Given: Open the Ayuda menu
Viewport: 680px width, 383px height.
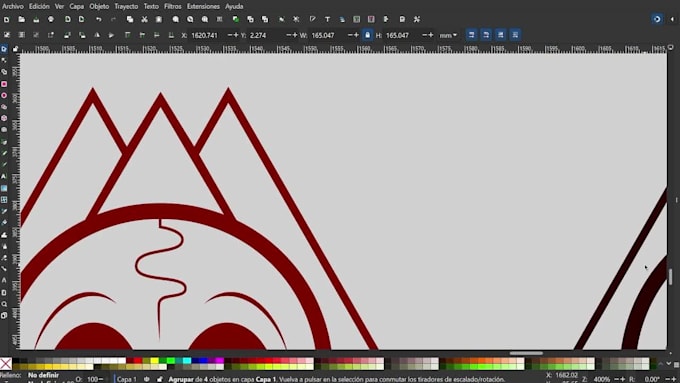Looking at the screenshot, I should pyautogui.click(x=234, y=7).
